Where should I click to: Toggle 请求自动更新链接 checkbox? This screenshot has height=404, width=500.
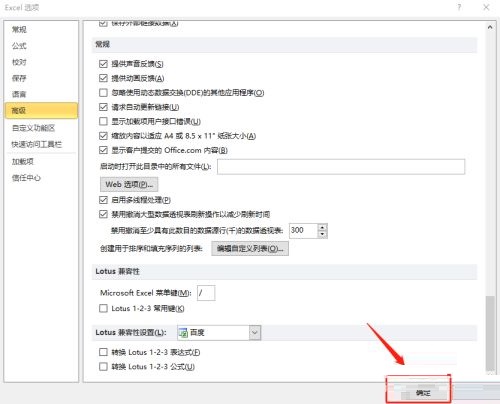coord(103,107)
